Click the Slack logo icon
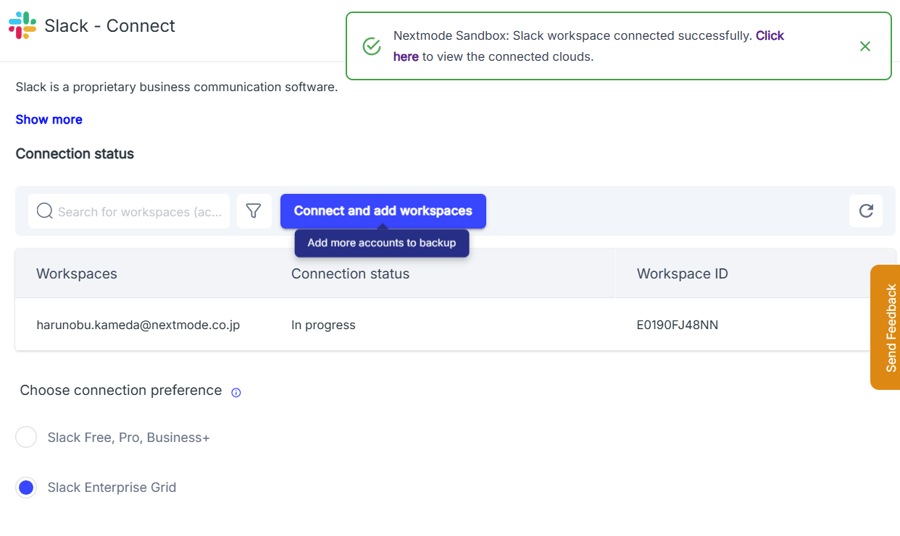The image size is (900, 536). tap(22, 25)
